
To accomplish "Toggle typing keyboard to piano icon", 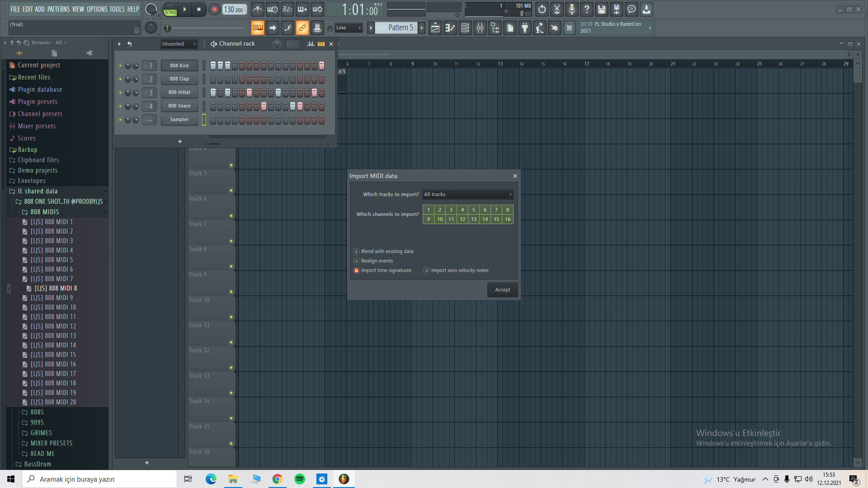I will (x=258, y=28).
